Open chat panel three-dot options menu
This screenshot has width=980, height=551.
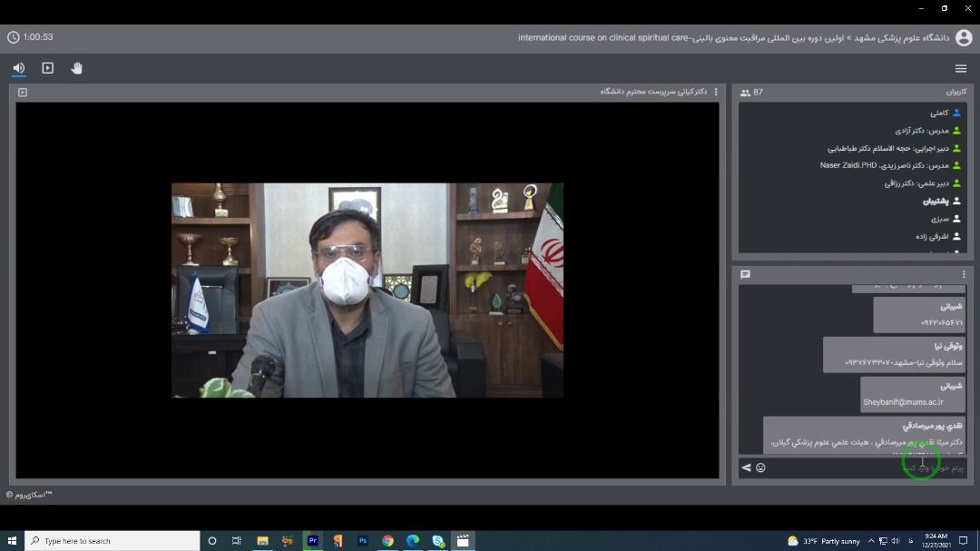coord(964,274)
